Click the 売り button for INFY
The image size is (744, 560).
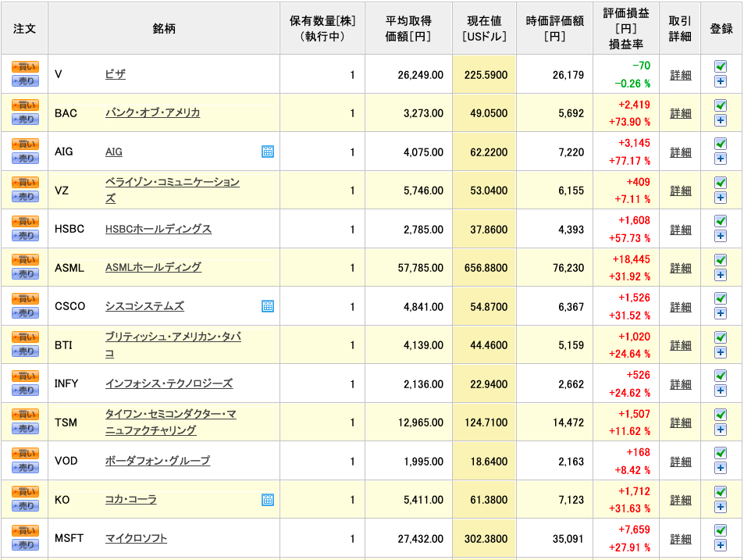pos(25,391)
